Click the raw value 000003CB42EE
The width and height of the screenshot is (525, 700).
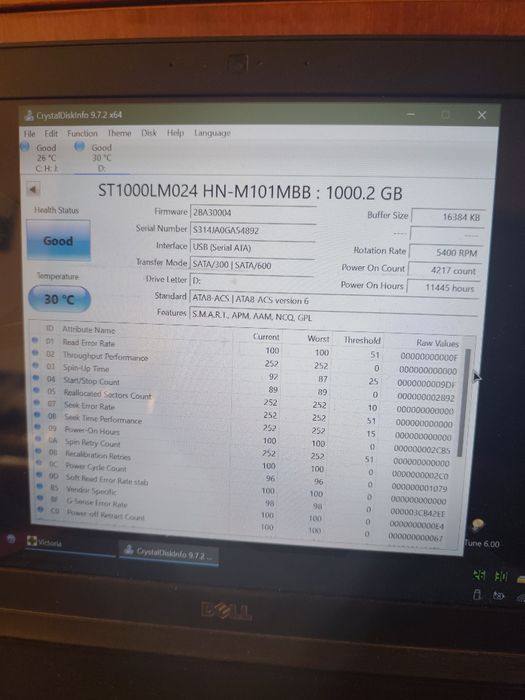417,512
